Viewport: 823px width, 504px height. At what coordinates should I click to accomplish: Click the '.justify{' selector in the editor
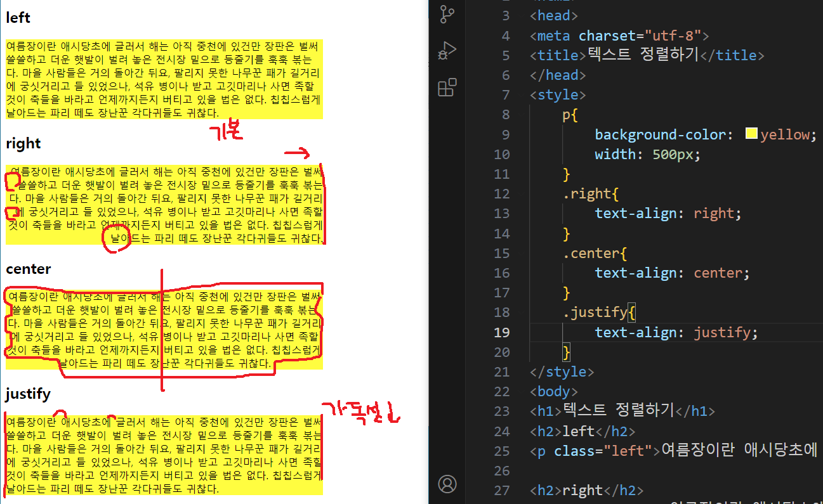click(598, 313)
